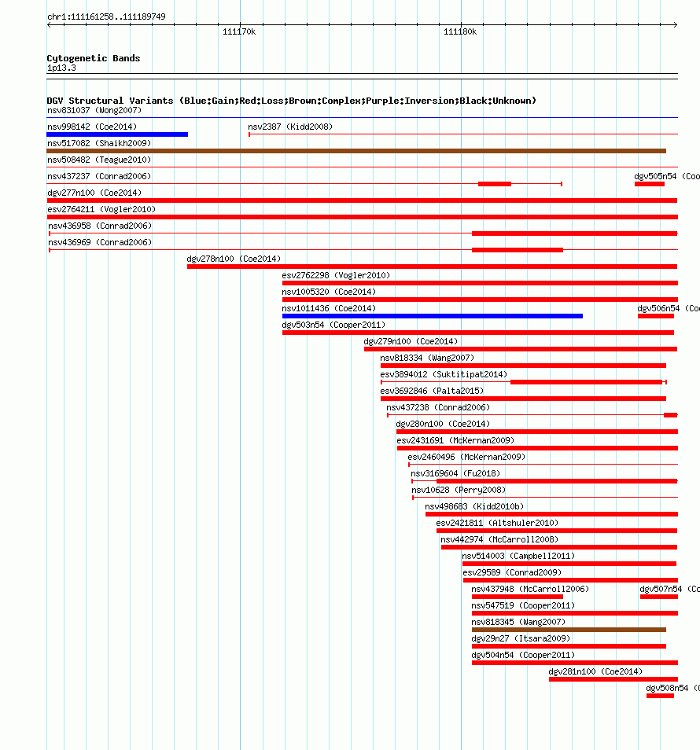Open dgv503n54 (Cooper2011) label
This screenshot has height=750, width=700.
333,325
